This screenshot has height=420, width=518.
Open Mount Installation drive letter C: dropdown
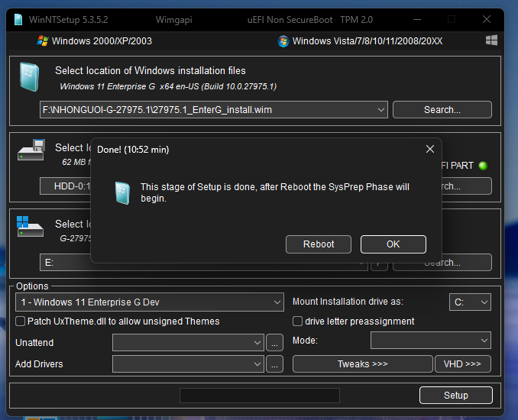pos(470,302)
